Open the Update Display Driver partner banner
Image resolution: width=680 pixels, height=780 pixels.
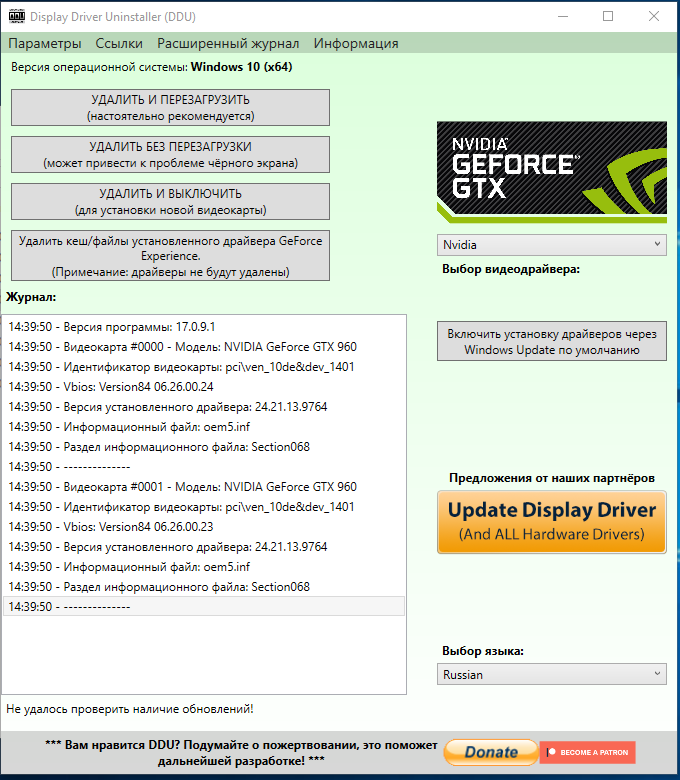tap(552, 522)
